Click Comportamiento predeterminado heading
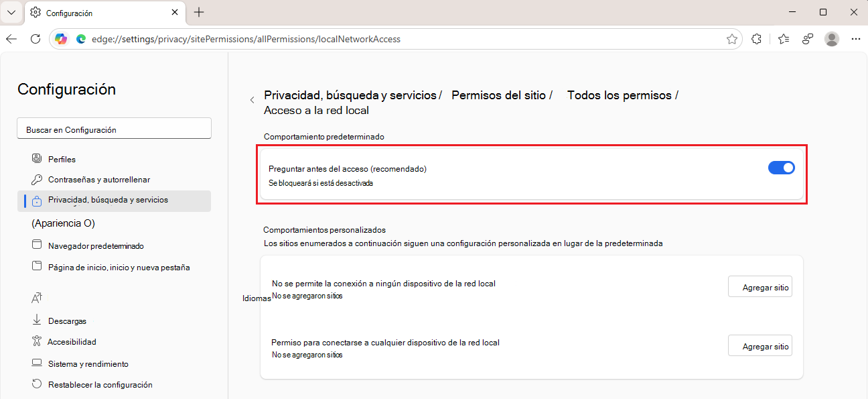Screen dimensions: 868x399 [324, 136]
